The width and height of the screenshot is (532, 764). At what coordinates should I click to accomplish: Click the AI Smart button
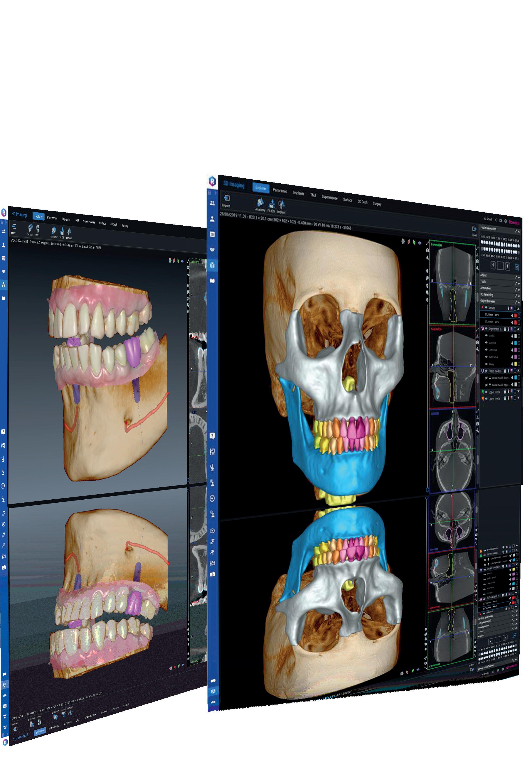pos(488,219)
